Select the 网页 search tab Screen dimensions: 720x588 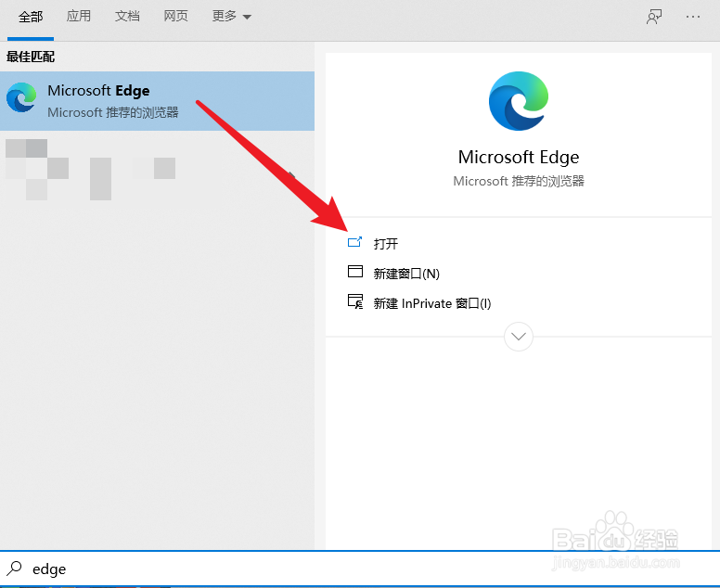coord(176,16)
